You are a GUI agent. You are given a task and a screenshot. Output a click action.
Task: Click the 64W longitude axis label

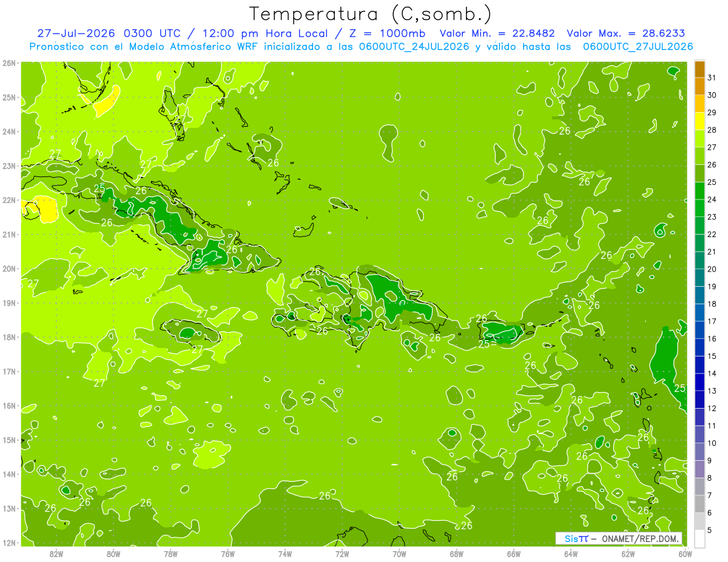[x=571, y=554]
